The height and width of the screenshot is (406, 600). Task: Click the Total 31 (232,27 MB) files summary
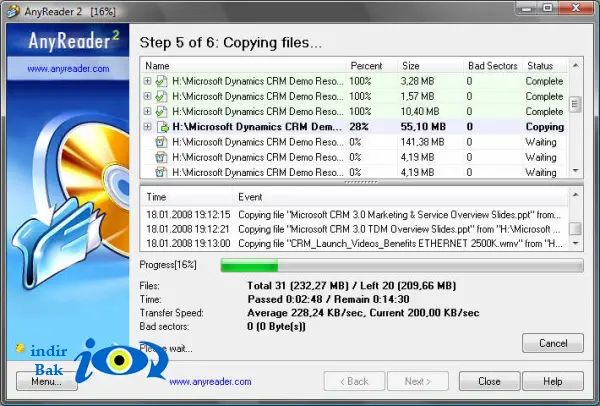click(352, 286)
